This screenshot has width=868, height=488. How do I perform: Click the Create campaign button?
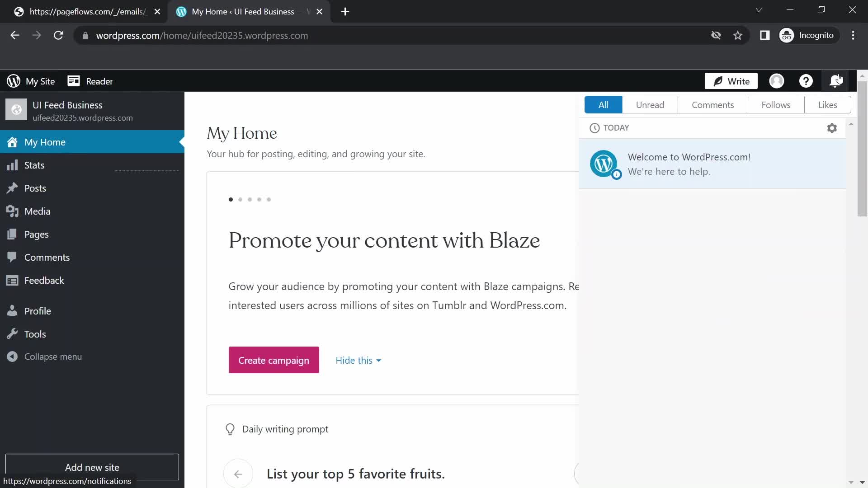tap(274, 360)
